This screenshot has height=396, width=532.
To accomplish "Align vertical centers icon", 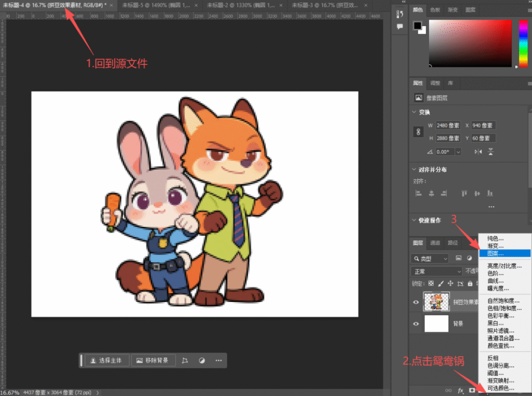I will 477,193.
